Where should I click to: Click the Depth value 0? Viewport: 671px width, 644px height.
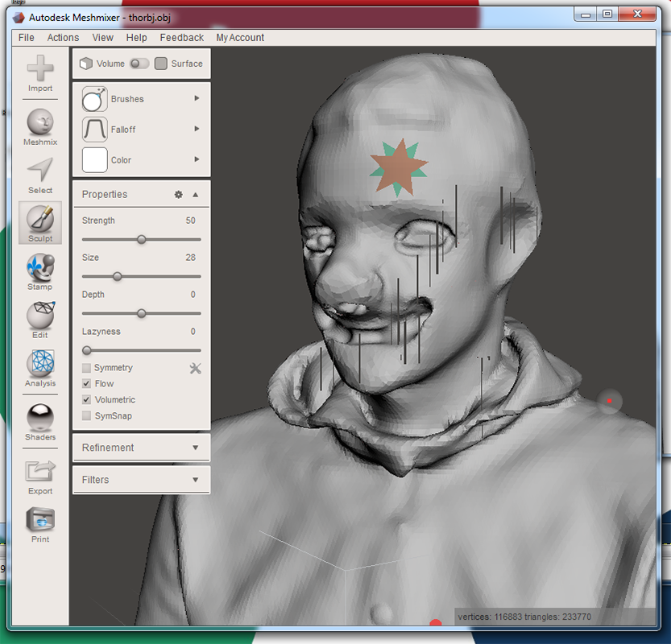tap(193, 295)
